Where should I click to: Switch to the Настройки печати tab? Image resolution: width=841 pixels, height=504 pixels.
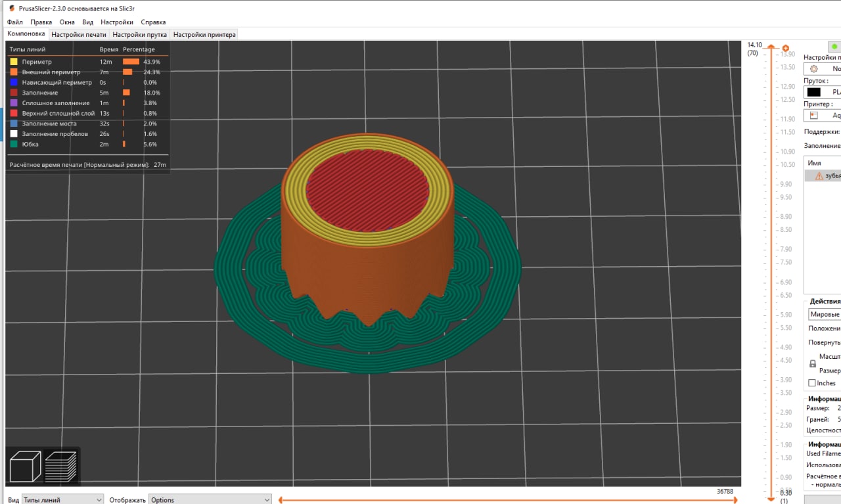[78, 34]
